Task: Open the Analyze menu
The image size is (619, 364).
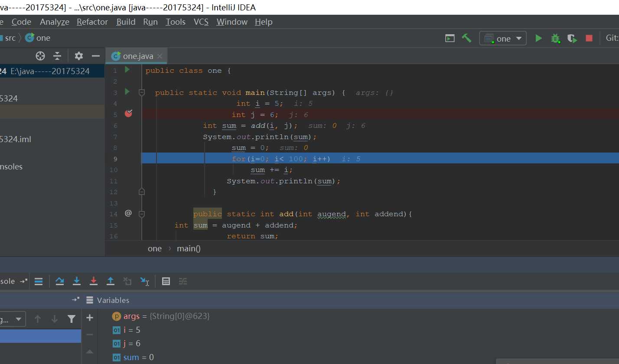Action: (x=55, y=22)
